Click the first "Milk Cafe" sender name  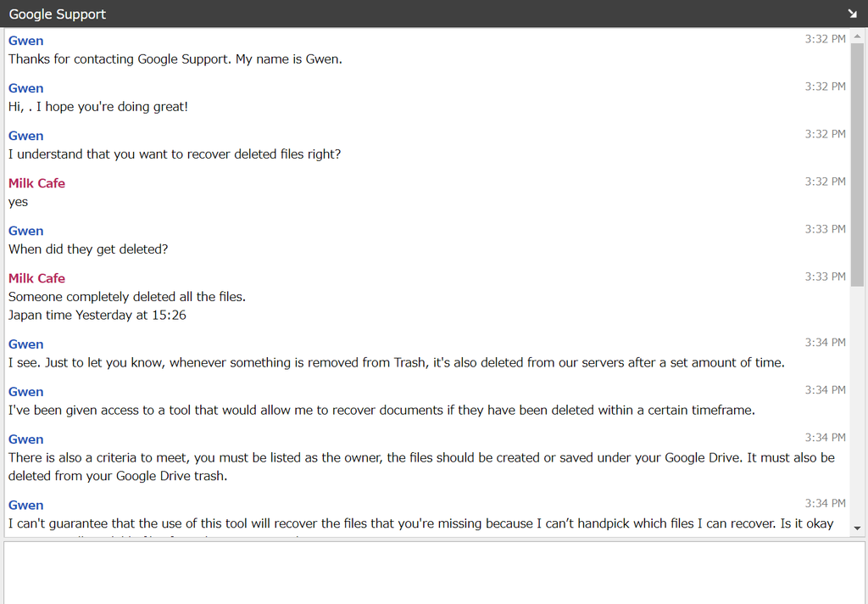(x=36, y=183)
